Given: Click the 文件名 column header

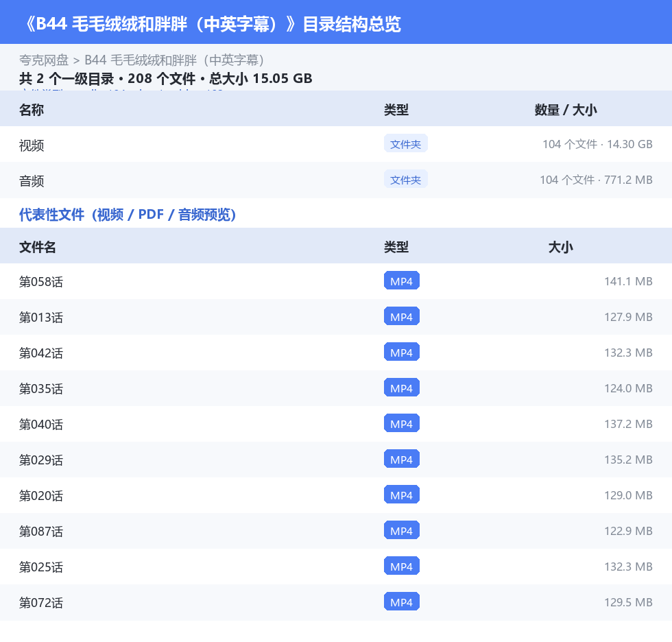Looking at the screenshot, I should pos(37,248).
